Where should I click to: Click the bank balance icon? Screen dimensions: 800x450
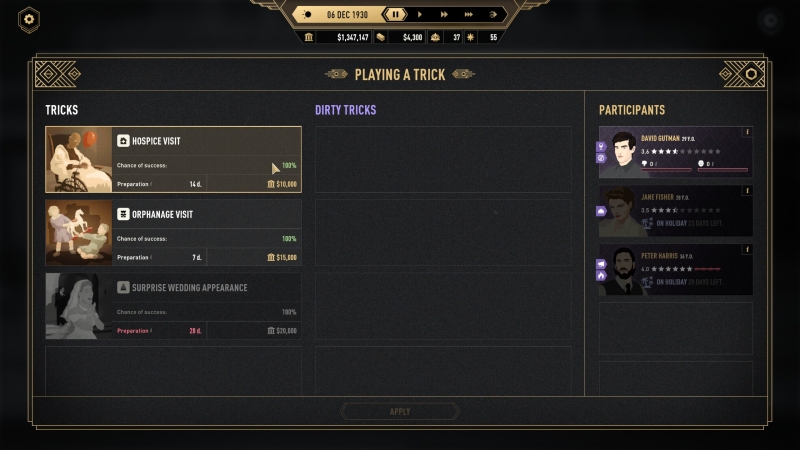[x=308, y=37]
